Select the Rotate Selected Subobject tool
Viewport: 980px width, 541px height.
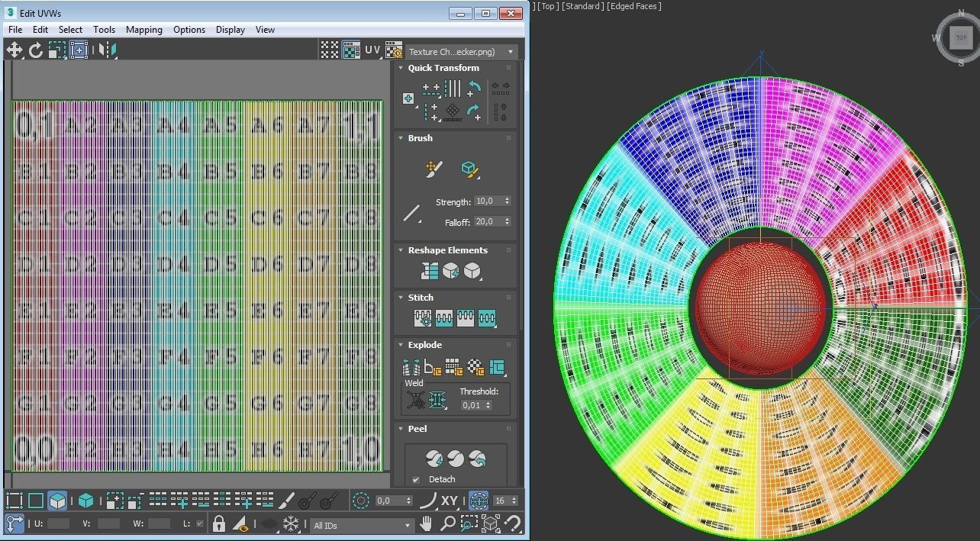click(35, 50)
